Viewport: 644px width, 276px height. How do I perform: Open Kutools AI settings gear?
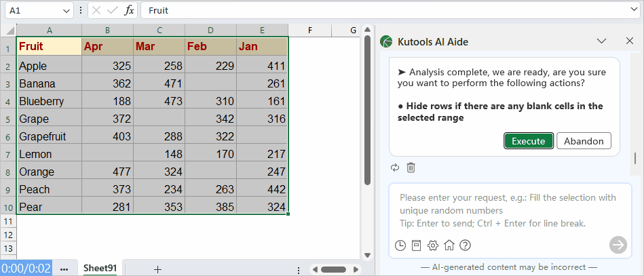[x=433, y=245]
